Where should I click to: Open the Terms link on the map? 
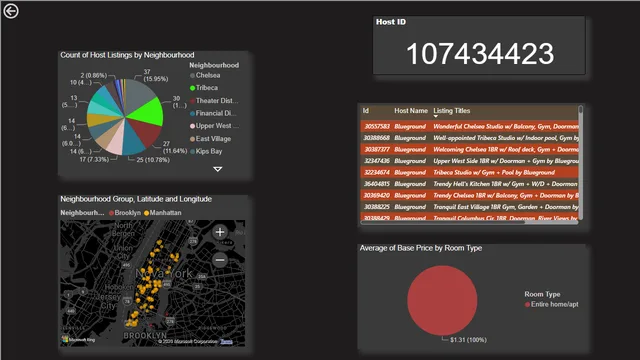tap(226, 342)
